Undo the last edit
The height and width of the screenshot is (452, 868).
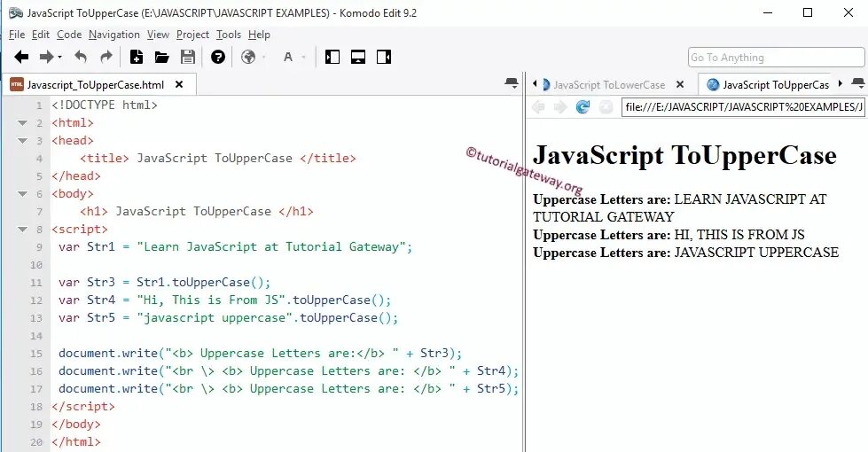[81, 57]
